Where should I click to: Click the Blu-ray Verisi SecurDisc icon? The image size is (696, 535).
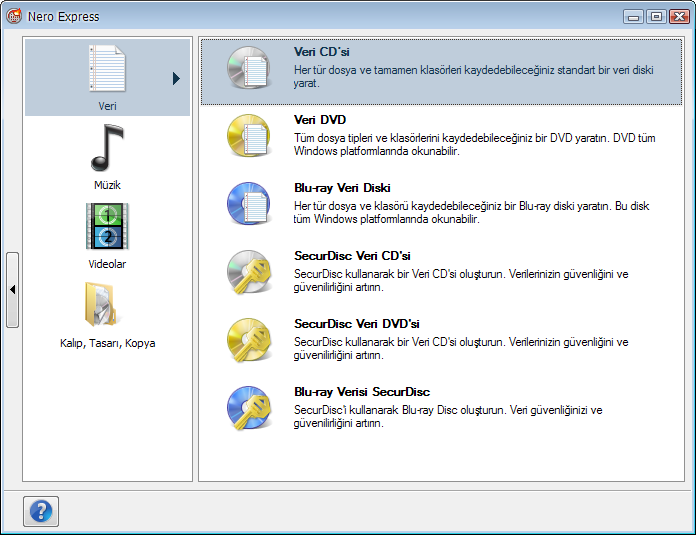(249, 408)
